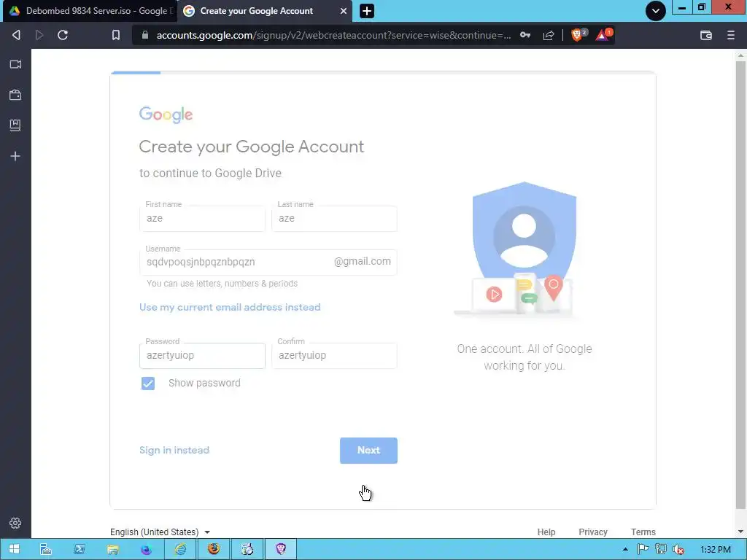The height and width of the screenshot is (560, 747).
Task: Close the Create your Google Account tab
Action: point(343,11)
